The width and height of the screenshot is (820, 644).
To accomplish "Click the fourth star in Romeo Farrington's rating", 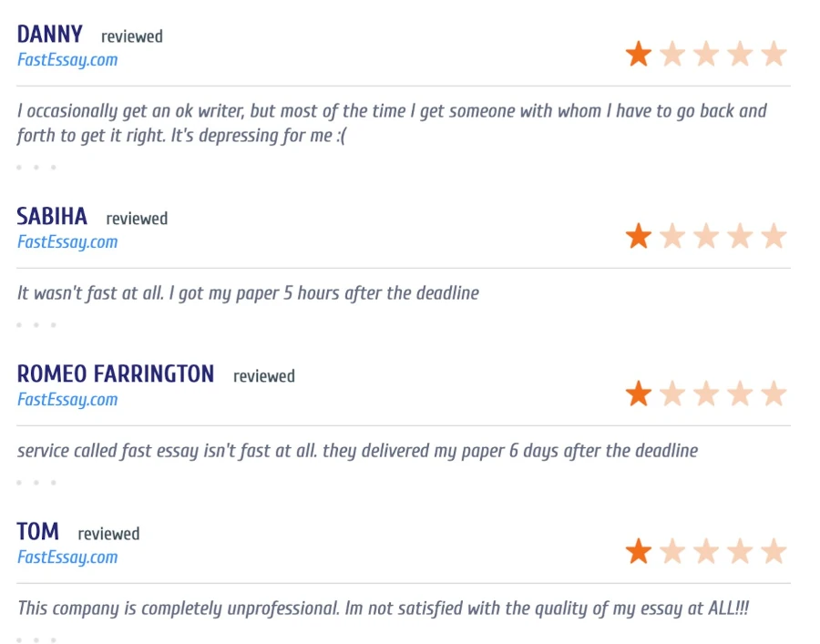I will tap(740, 394).
